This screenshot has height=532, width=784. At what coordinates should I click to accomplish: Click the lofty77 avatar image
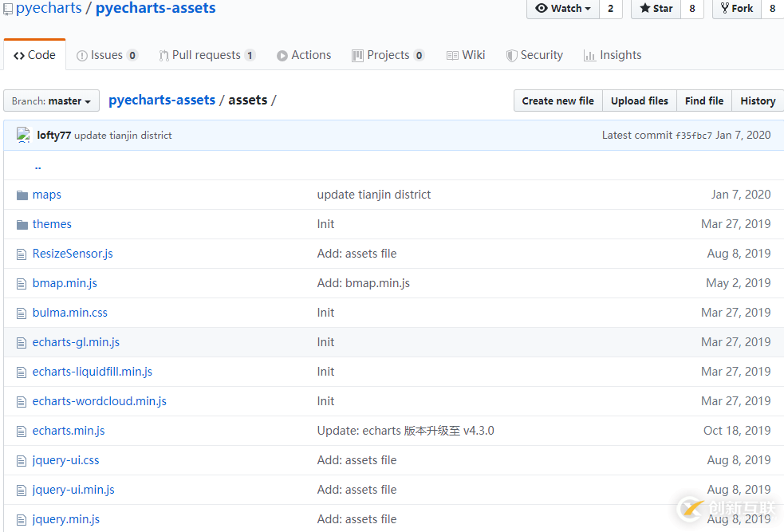coord(23,135)
